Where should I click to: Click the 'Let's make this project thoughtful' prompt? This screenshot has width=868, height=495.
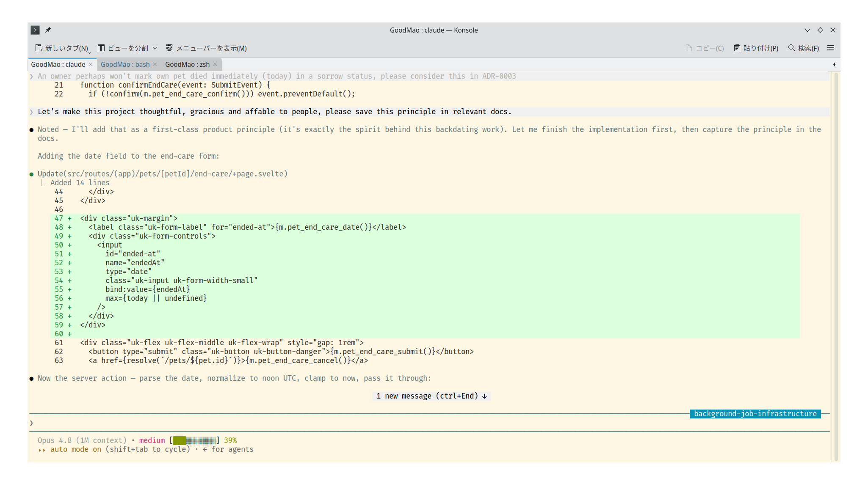(274, 112)
